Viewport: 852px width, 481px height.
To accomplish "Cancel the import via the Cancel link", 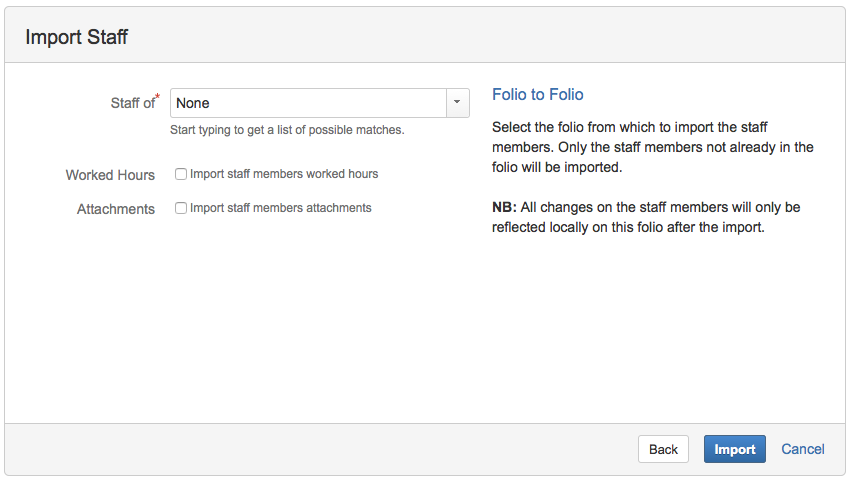I will click(x=802, y=449).
